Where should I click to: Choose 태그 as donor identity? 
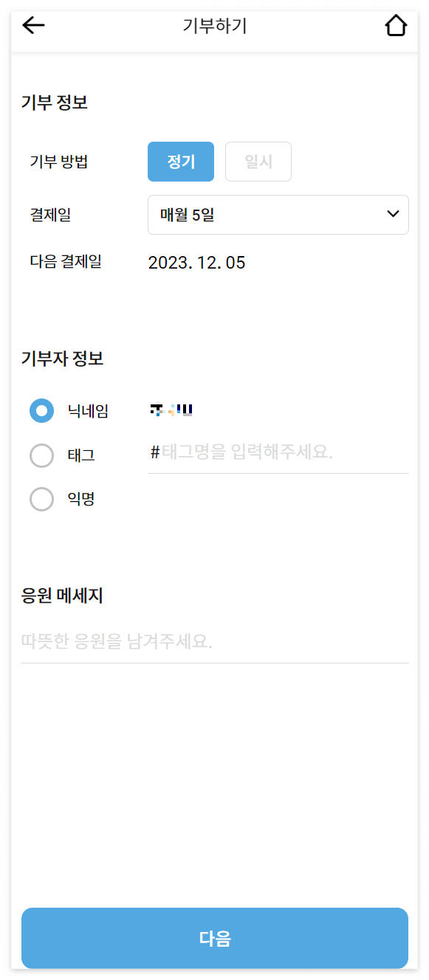(41, 455)
